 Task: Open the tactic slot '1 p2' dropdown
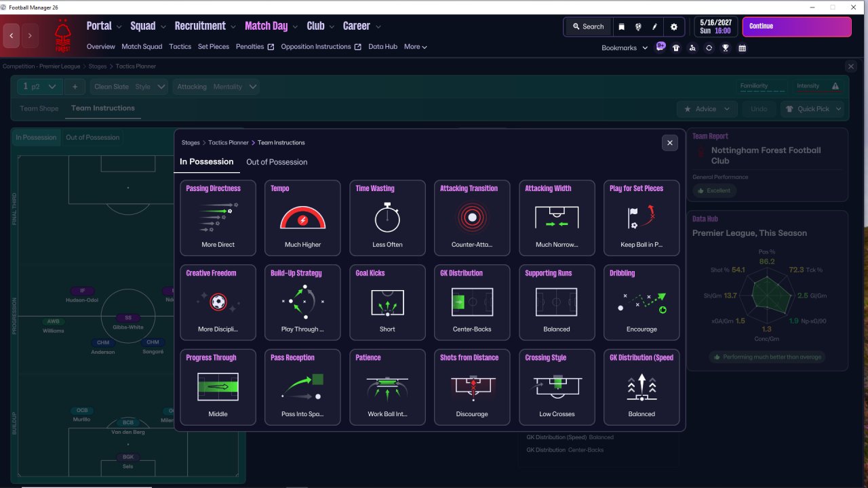[x=40, y=87]
